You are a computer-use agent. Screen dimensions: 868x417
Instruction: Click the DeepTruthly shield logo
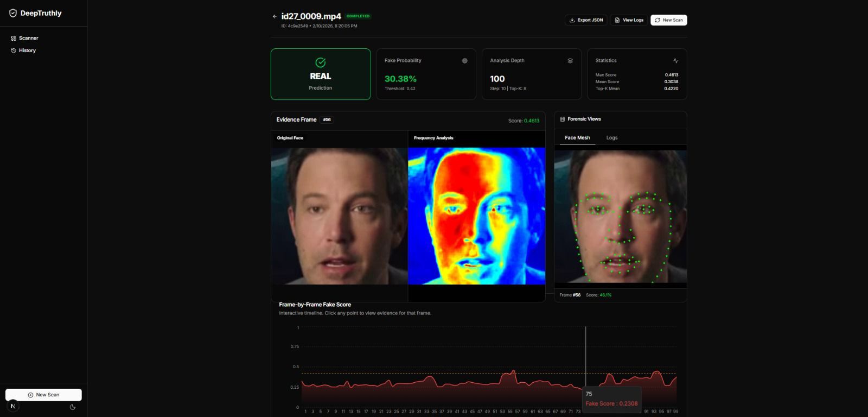coord(13,13)
